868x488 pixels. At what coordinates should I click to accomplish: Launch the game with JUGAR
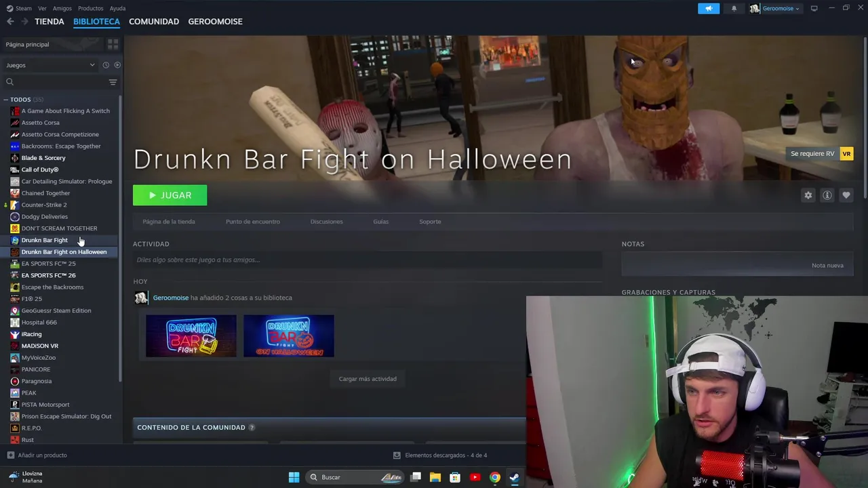170,195
